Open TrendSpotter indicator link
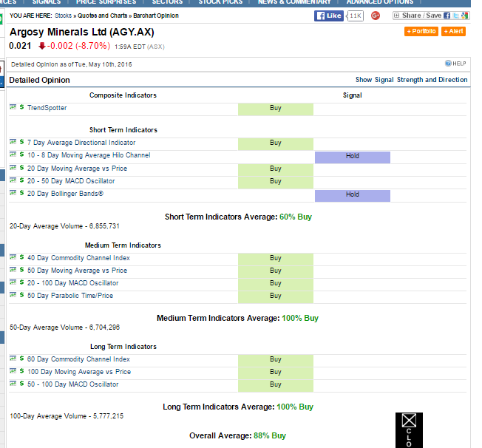This screenshot has width=482, height=448. coord(47,108)
